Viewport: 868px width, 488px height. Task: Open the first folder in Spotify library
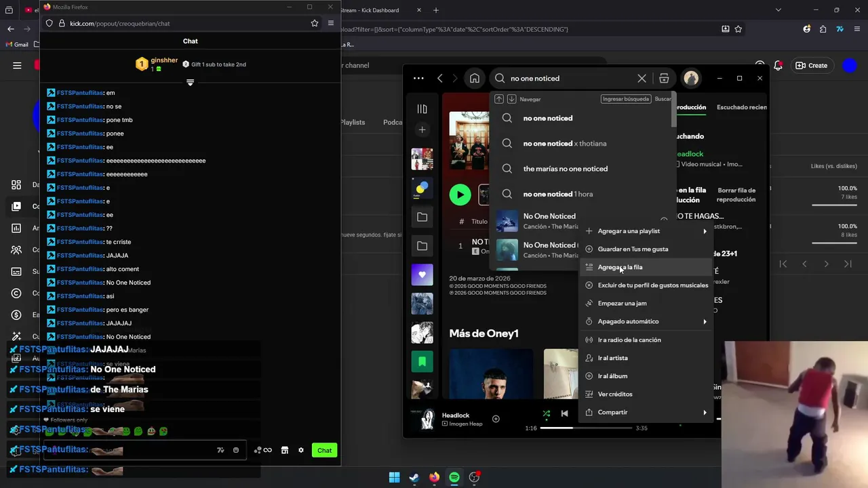coord(422,217)
